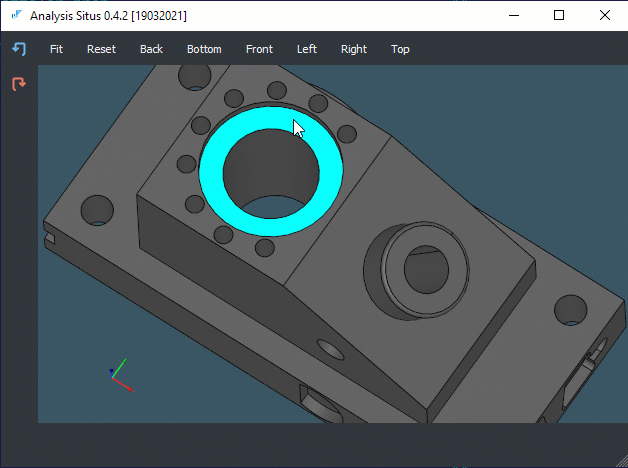Close the Analysis Situs window
The image size is (628, 468).
(605, 16)
